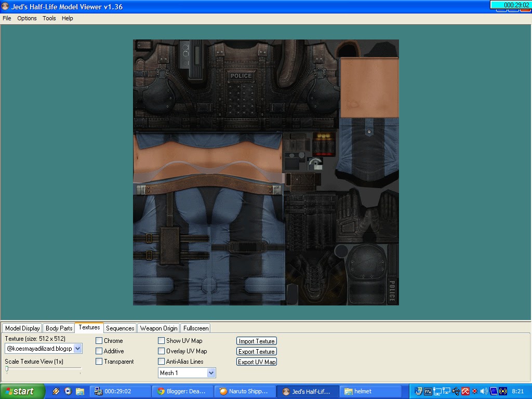Open the Help menu
The height and width of the screenshot is (399, 532).
[67, 18]
